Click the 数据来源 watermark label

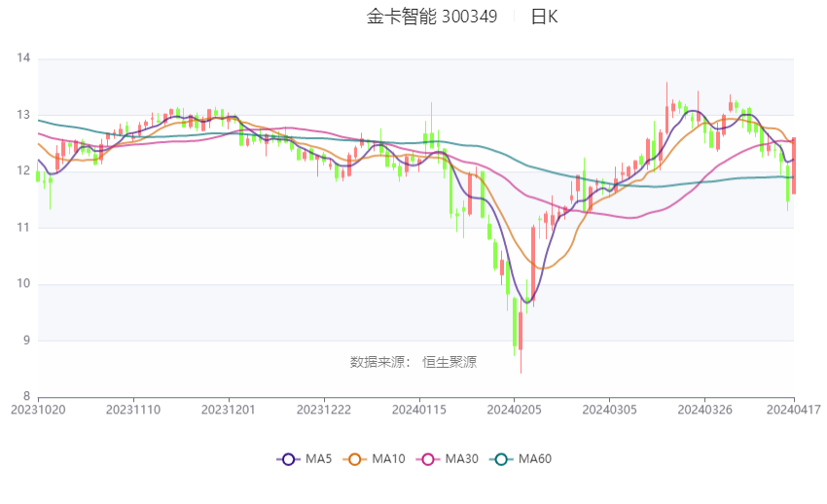click(x=380, y=362)
